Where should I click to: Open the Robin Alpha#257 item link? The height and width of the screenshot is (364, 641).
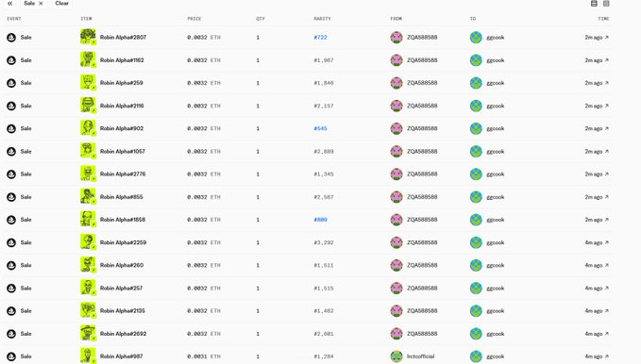121,288
